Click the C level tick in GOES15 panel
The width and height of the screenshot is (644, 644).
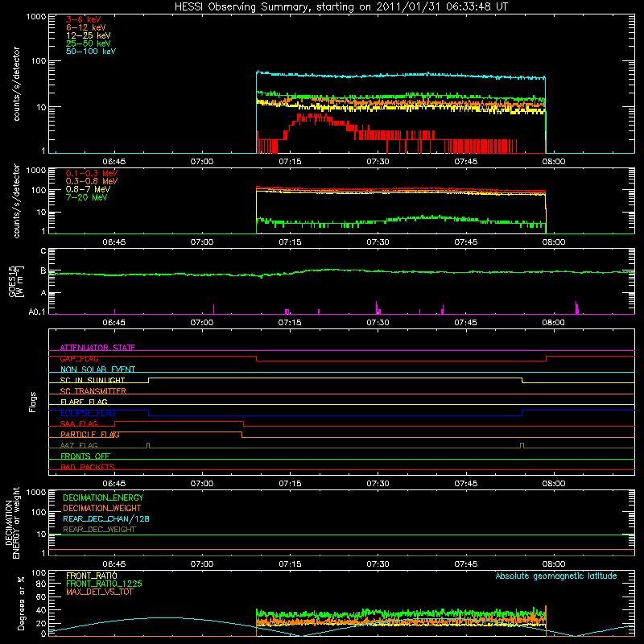point(43,250)
